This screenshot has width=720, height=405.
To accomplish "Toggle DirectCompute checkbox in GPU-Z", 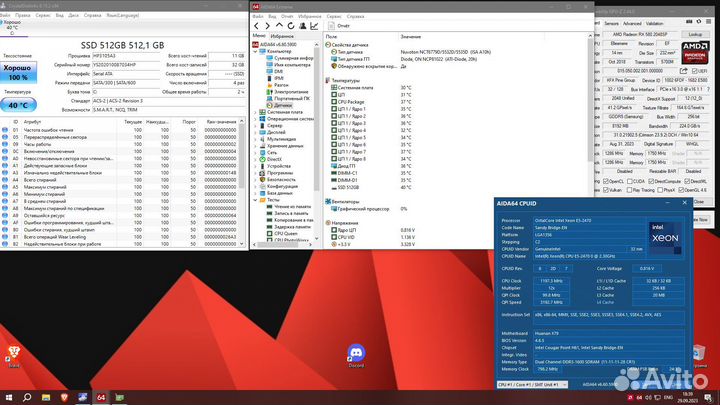I will click(x=651, y=181).
